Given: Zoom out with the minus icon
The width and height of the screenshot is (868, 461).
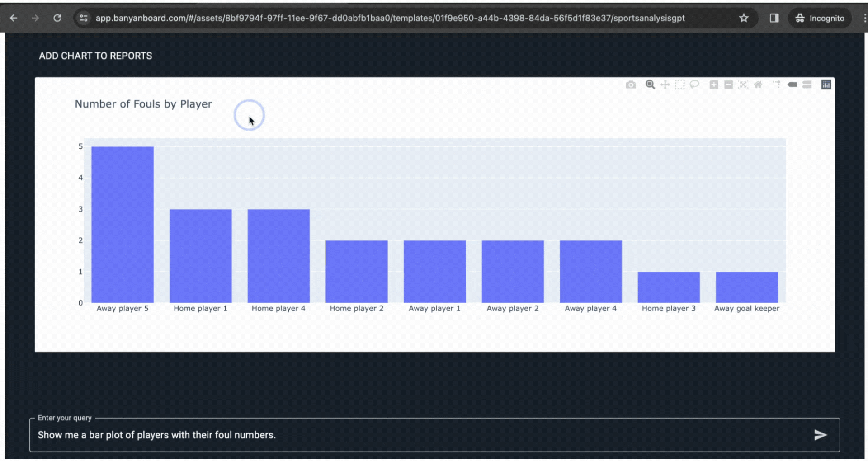Looking at the screenshot, I should click(728, 85).
